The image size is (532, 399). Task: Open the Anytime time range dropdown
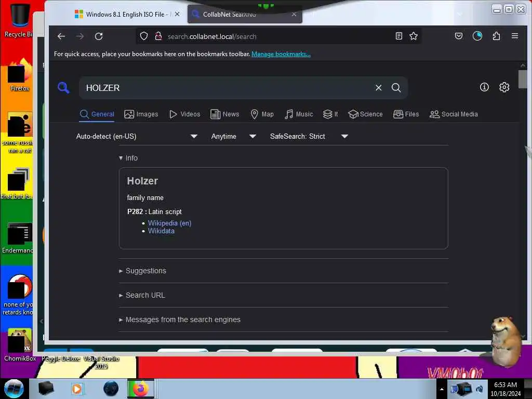[233, 137]
